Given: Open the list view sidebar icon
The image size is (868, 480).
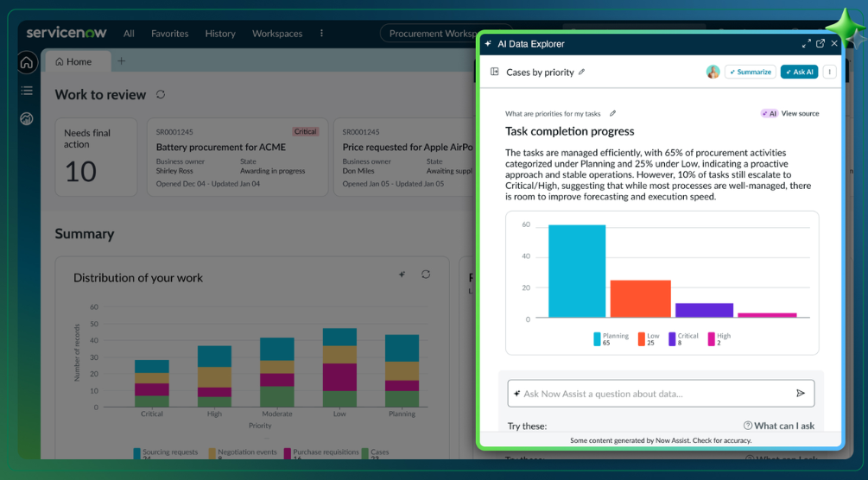Looking at the screenshot, I should [27, 91].
